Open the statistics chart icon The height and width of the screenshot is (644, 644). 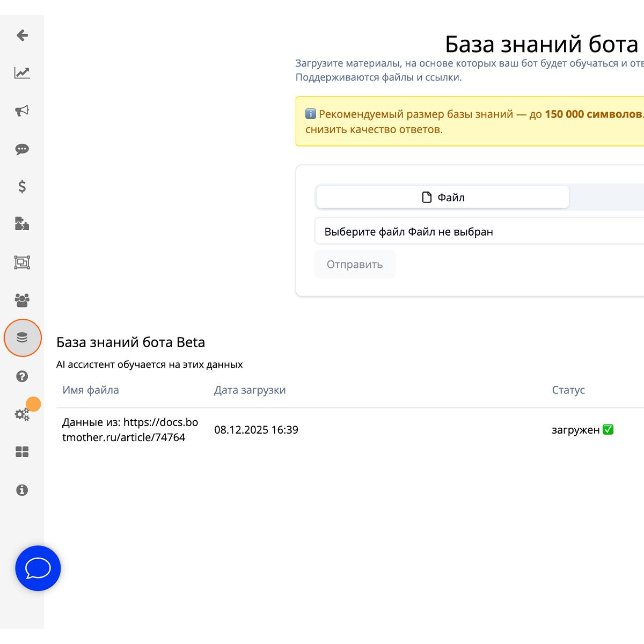pos(22,73)
